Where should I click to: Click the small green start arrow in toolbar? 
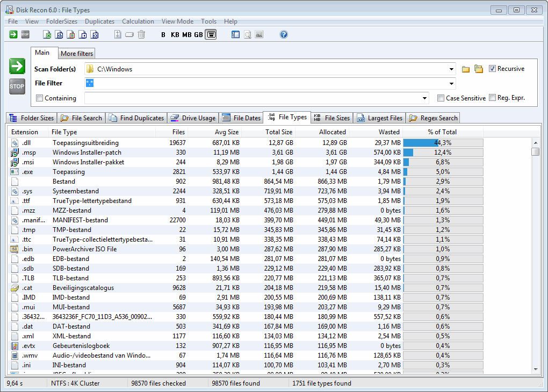pos(13,34)
